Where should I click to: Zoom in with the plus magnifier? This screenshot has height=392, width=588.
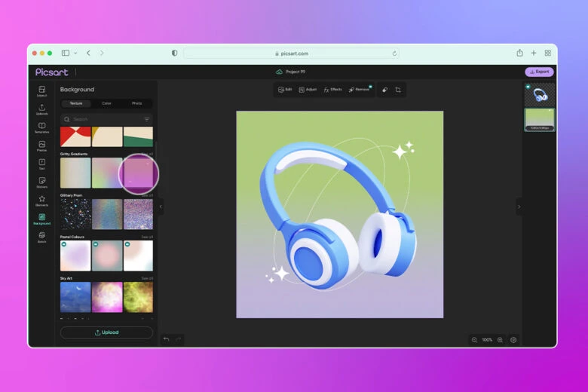[x=500, y=340]
